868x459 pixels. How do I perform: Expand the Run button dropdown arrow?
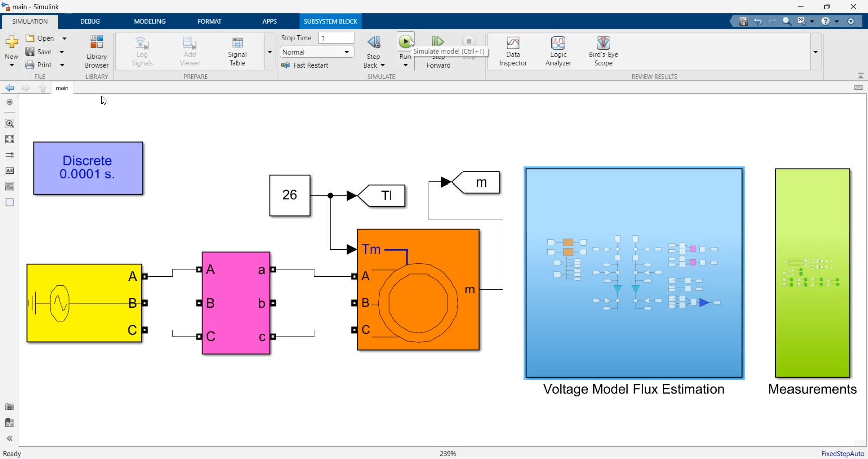pyautogui.click(x=405, y=66)
